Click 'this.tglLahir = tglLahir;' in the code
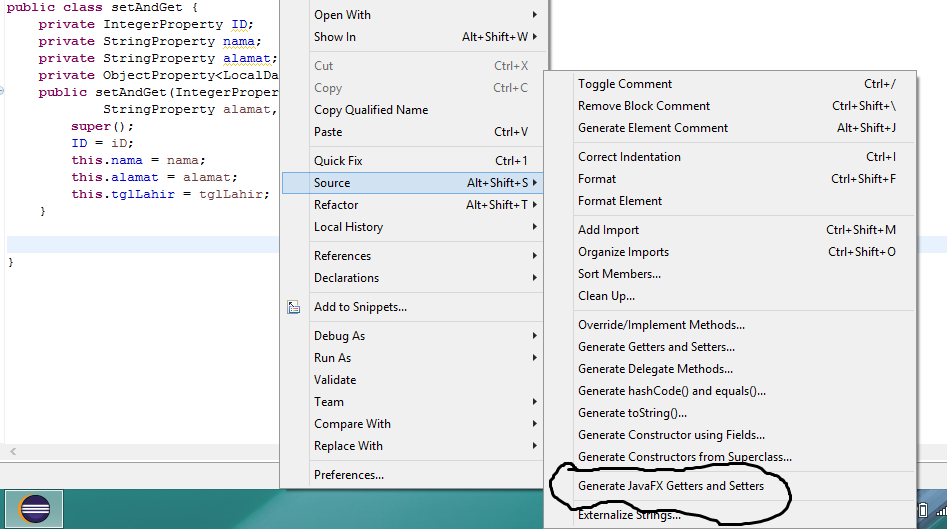The image size is (947, 529). [x=170, y=194]
